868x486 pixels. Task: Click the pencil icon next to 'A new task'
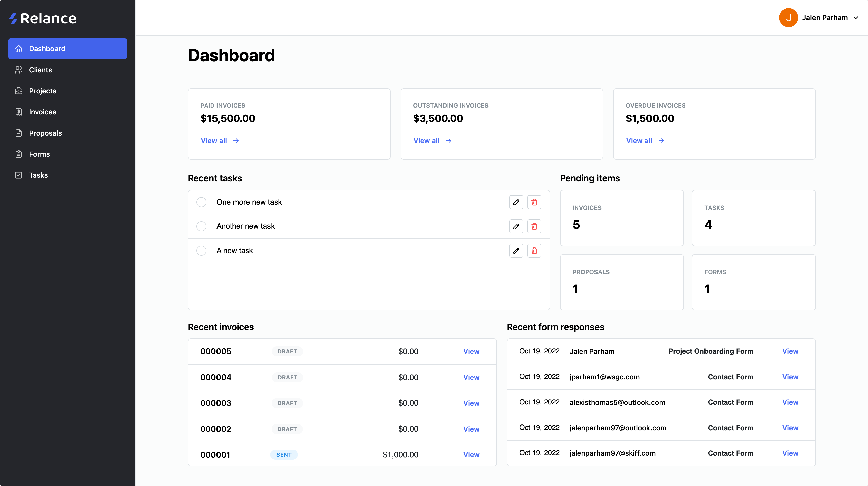[x=516, y=251]
